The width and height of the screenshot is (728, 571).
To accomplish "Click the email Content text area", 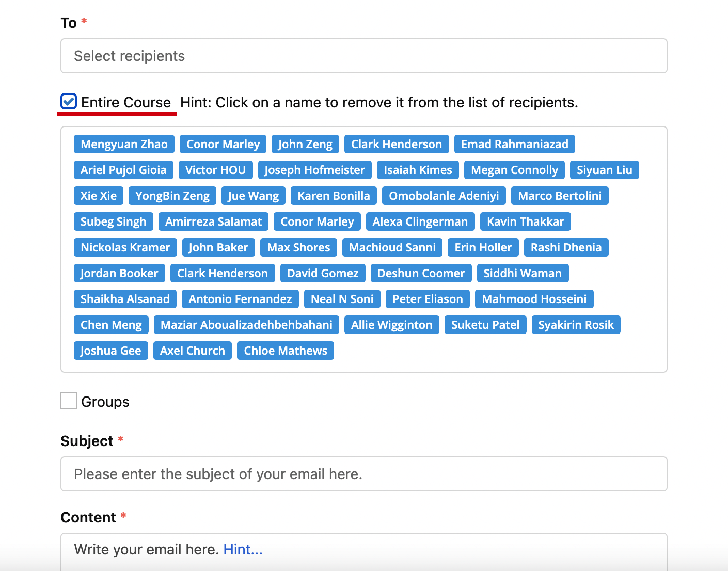I will [364, 552].
